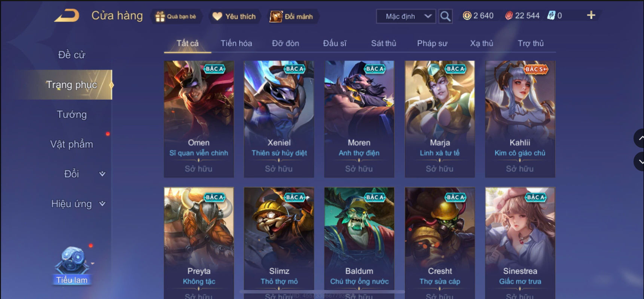Select the Sát thủ category tab
The image size is (644, 299).
pos(384,43)
